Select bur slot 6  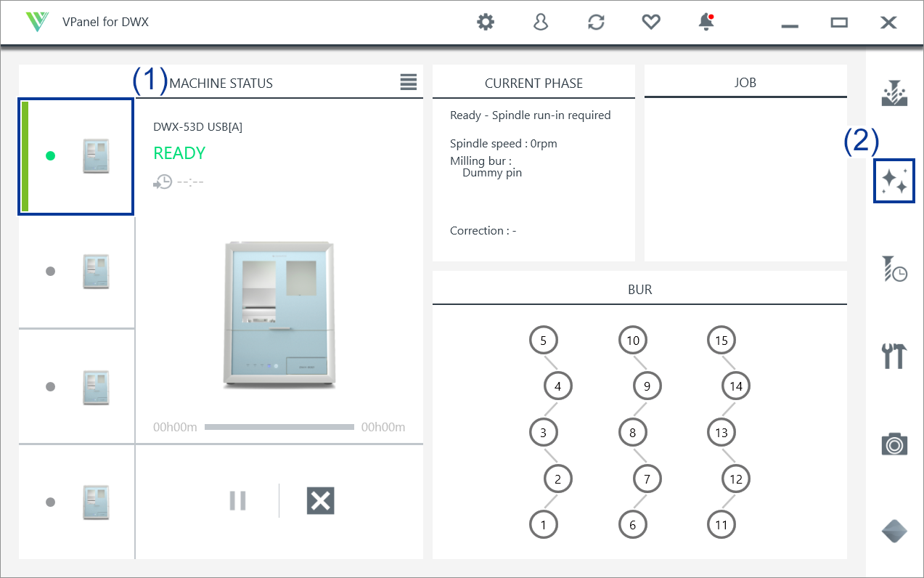[633, 524]
